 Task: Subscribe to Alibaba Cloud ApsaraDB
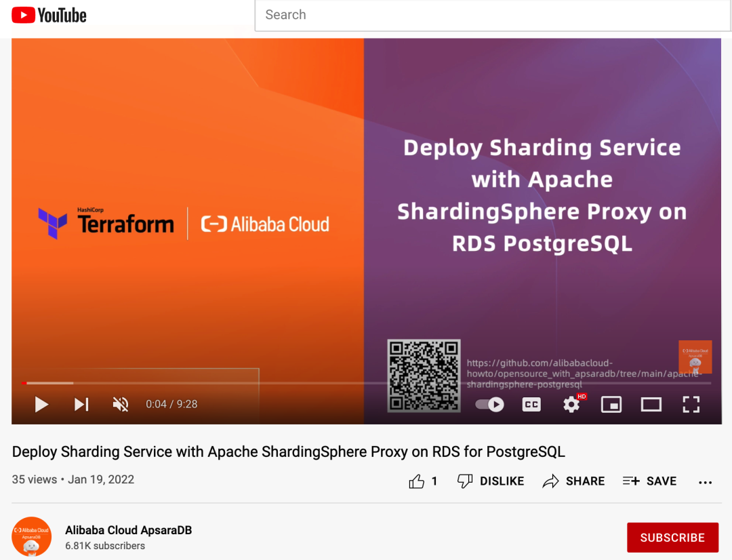click(672, 538)
